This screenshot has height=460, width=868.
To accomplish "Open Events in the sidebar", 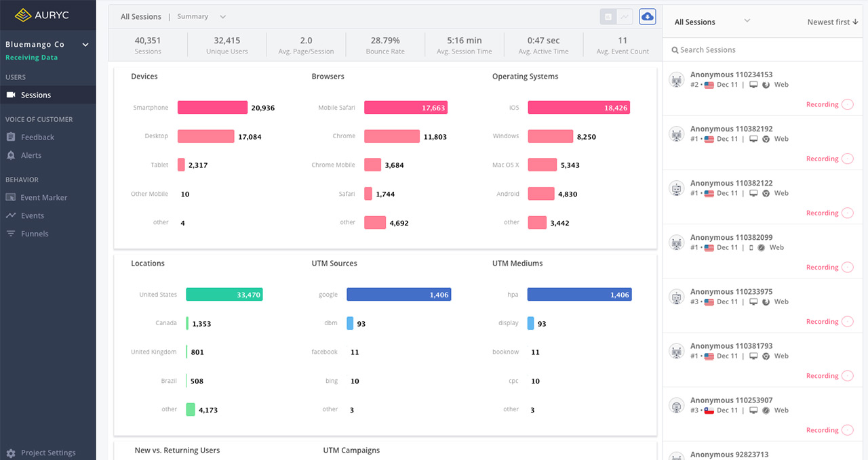I will coord(32,215).
